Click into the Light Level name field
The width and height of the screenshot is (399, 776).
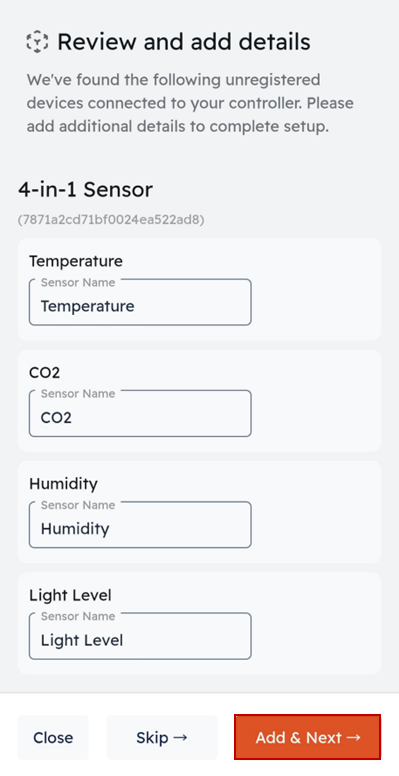click(x=140, y=636)
